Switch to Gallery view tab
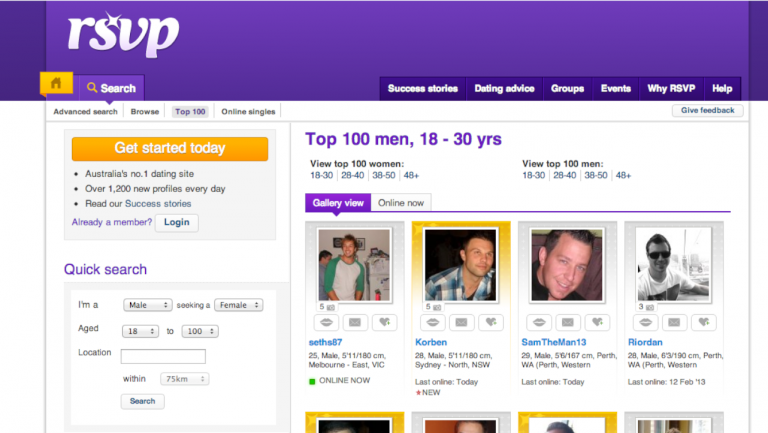The width and height of the screenshot is (768, 433). tap(338, 203)
